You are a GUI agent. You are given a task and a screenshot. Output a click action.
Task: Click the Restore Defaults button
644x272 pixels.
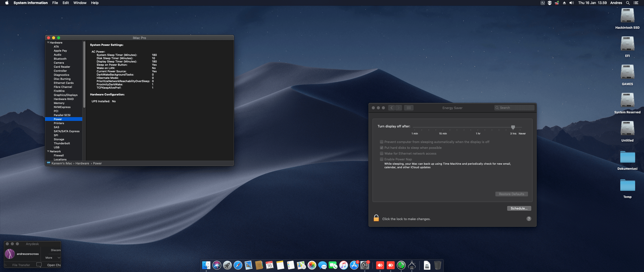point(511,194)
